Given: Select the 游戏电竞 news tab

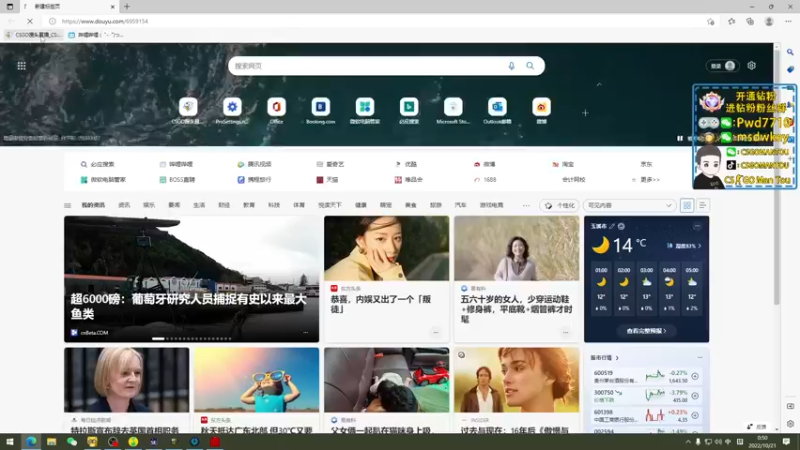Looking at the screenshot, I should [x=491, y=205].
